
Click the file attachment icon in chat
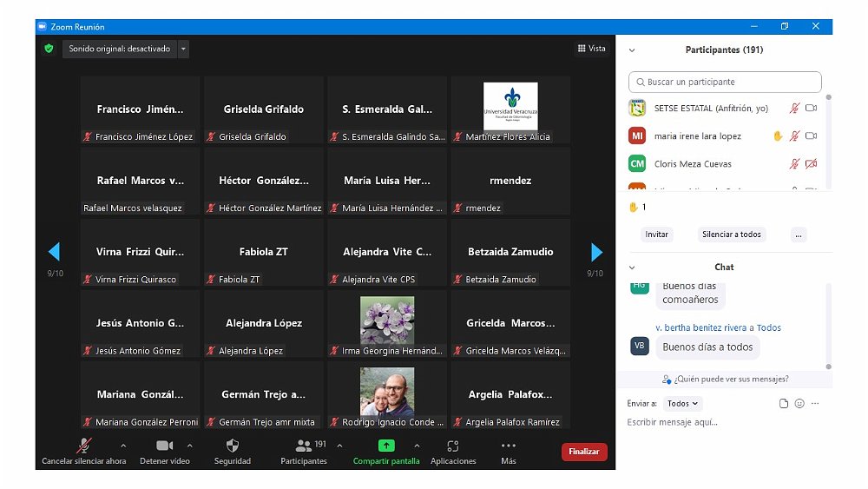tap(784, 404)
